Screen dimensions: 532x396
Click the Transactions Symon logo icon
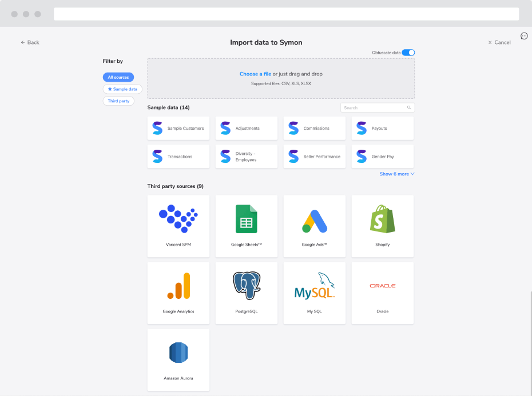157,157
